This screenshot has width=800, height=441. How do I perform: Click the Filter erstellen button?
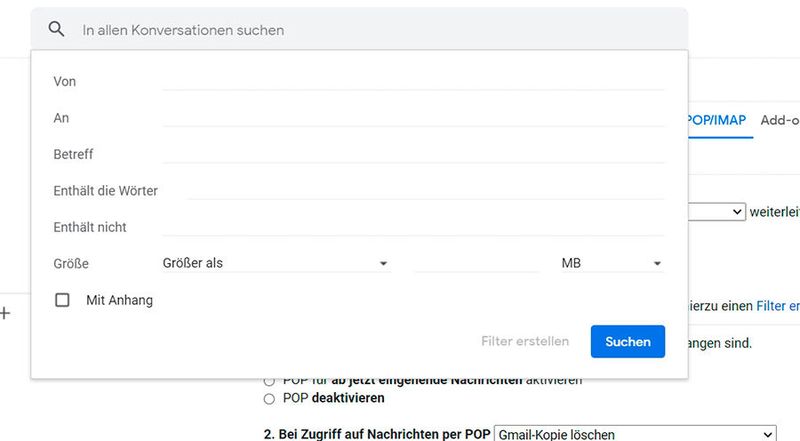coord(525,342)
